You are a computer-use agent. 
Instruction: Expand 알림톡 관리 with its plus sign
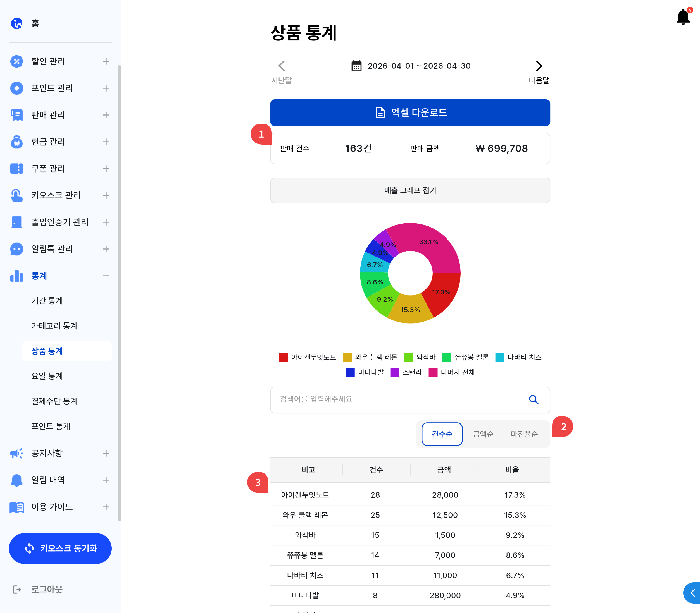pyautogui.click(x=106, y=249)
